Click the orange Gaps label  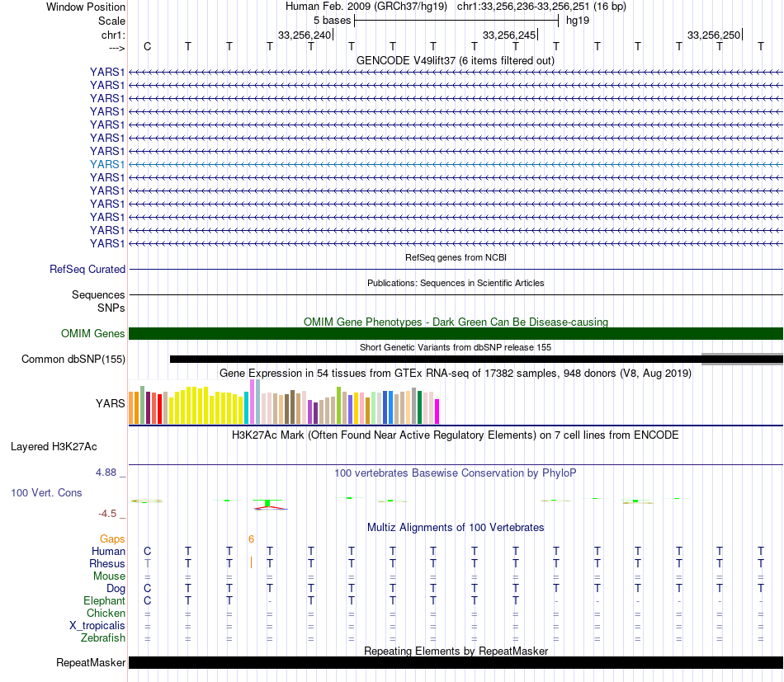tap(112, 539)
